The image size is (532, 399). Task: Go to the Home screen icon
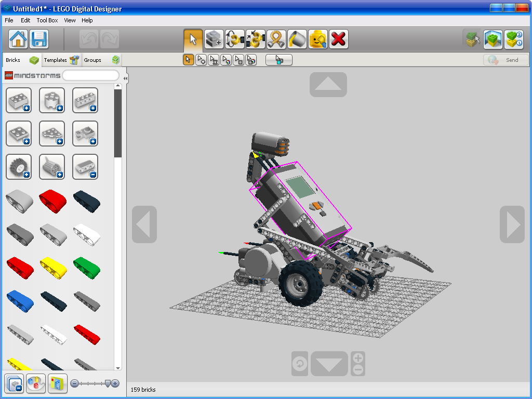(18, 39)
